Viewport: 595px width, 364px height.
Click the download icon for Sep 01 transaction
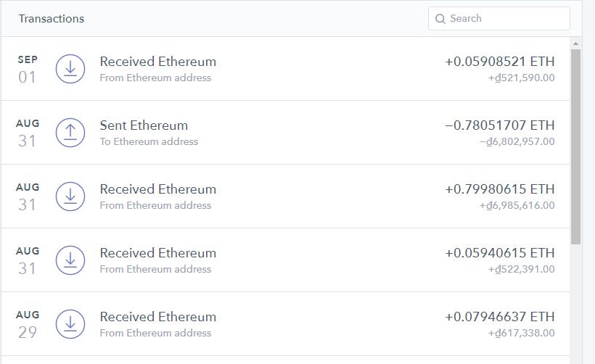[70, 68]
